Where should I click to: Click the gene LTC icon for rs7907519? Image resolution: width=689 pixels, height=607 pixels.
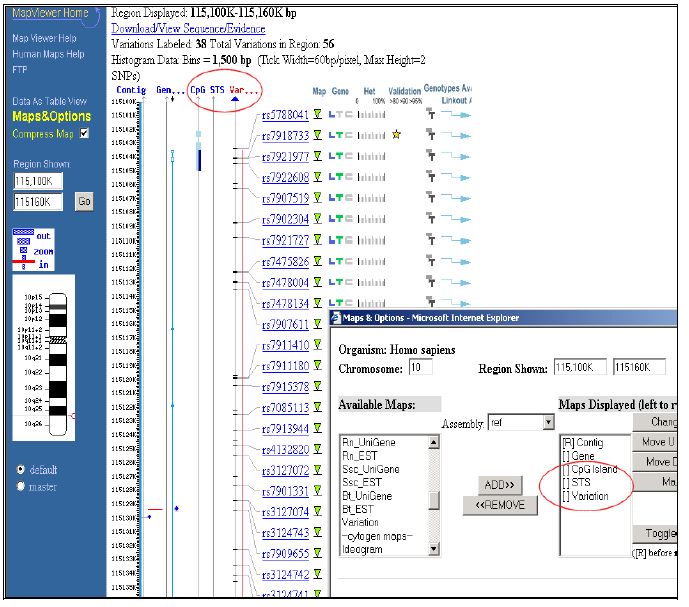(x=341, y=198)
